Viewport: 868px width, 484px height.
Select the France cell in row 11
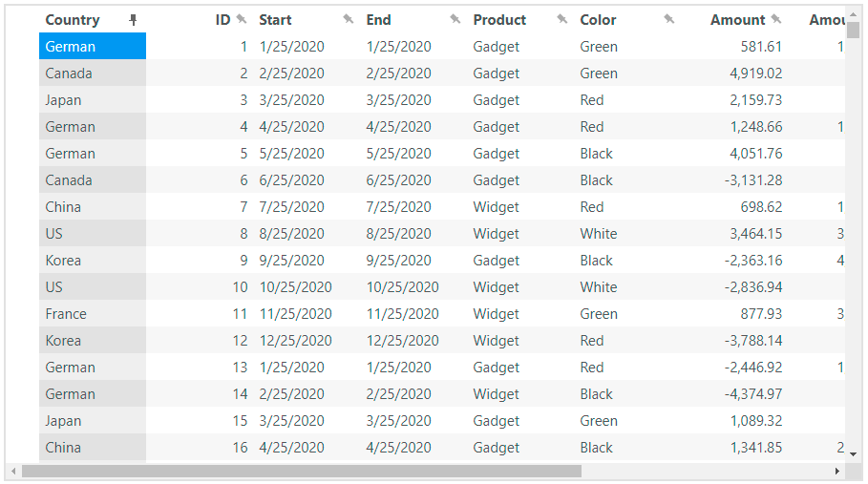click(66, 314)
